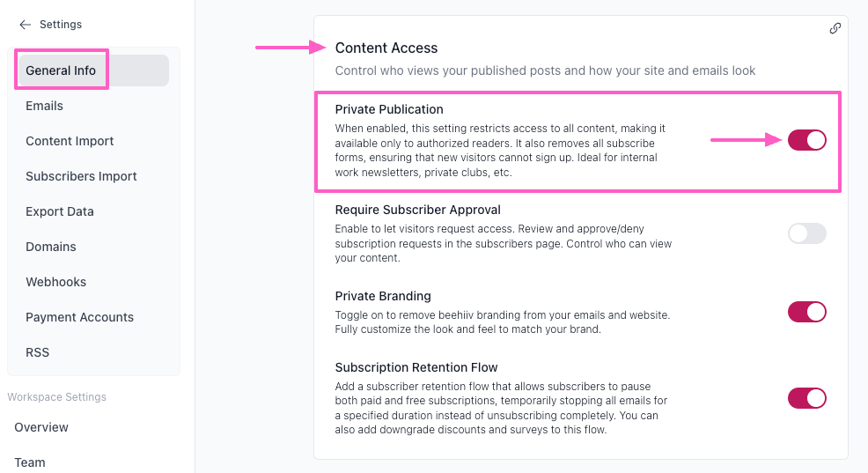Go to the Emails settings page
The width and height of the screenshot is (868, 473).
[45, 106]
